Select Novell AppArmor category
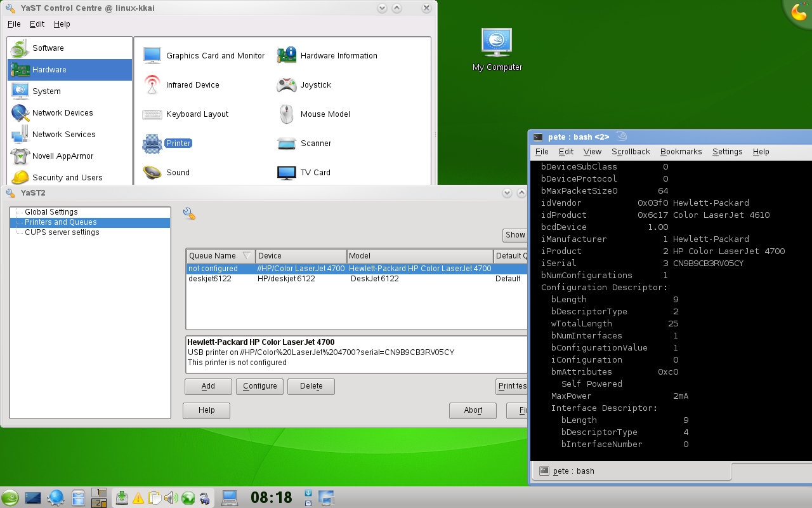The image size is (812, 508). point(70,156)
